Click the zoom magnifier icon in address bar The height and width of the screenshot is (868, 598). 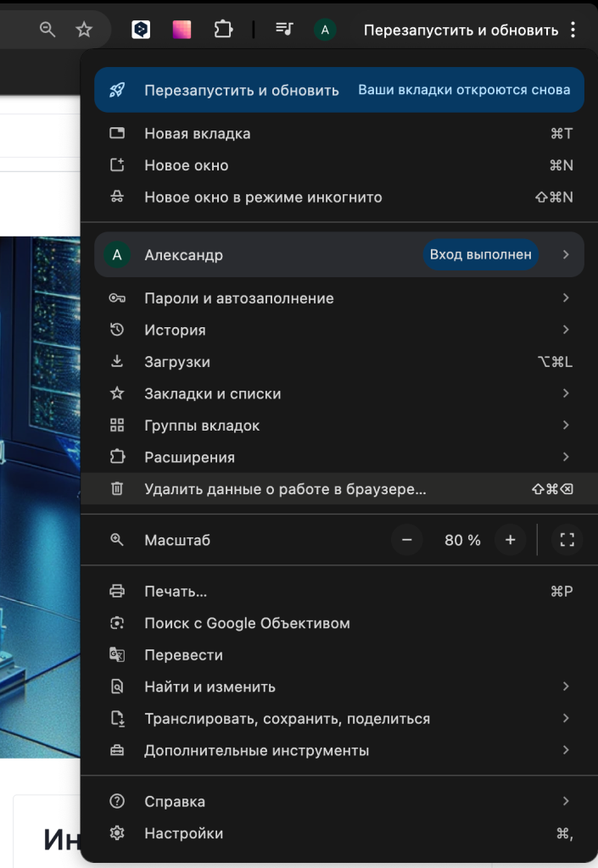pyautogui.click(x=48, y=30)
